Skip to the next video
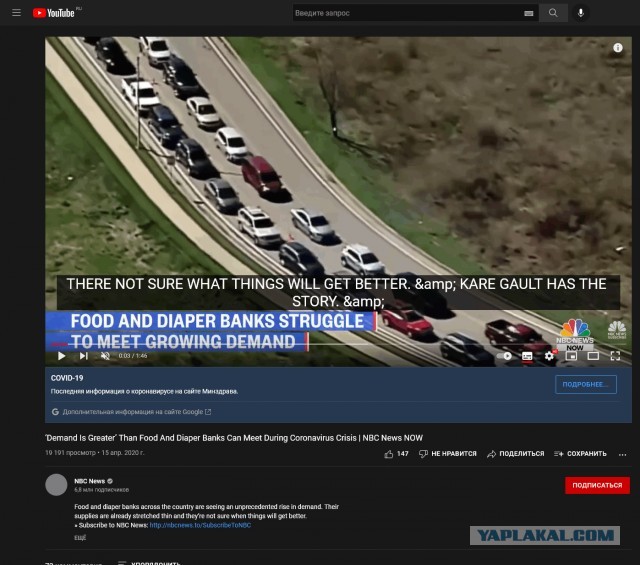 (84, 356)
